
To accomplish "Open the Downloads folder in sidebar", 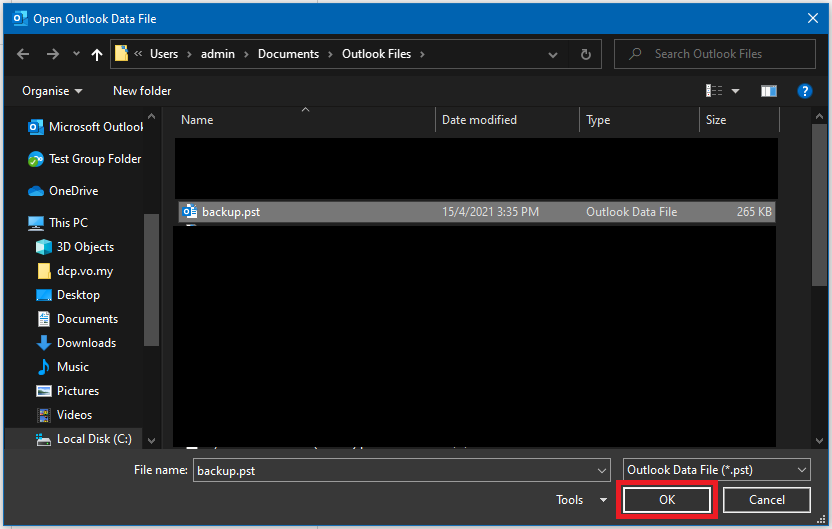I will [86, 343].
